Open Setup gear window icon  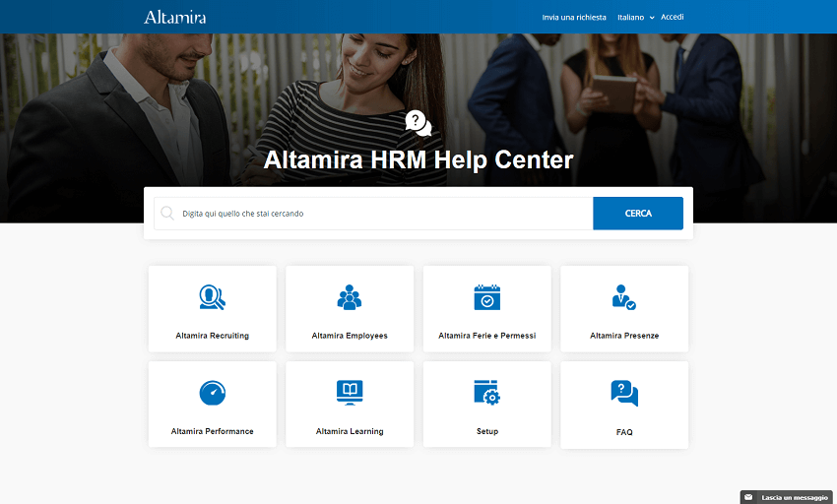[x=486, y=393]
